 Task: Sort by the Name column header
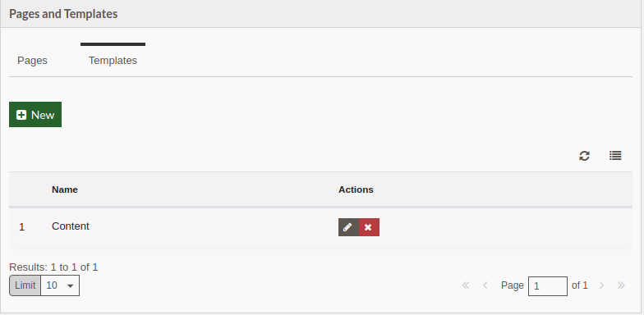coord(64,189)
